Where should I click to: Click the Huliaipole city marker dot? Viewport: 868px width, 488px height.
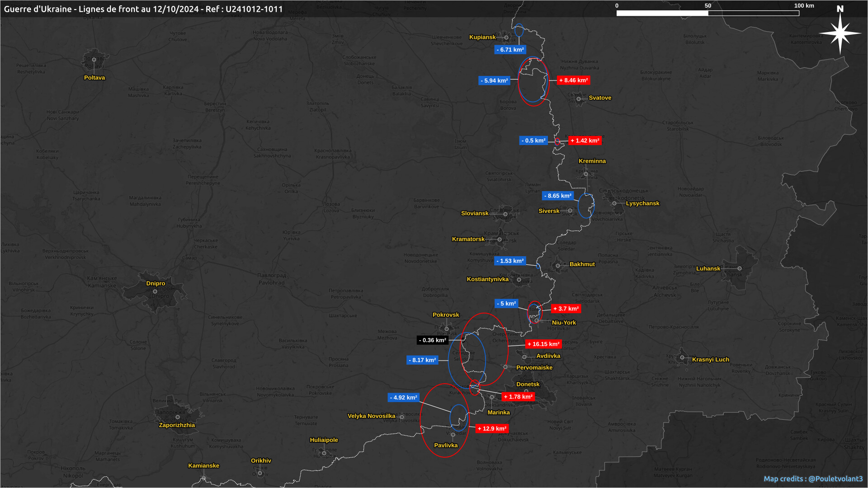[x=324, y=453]
